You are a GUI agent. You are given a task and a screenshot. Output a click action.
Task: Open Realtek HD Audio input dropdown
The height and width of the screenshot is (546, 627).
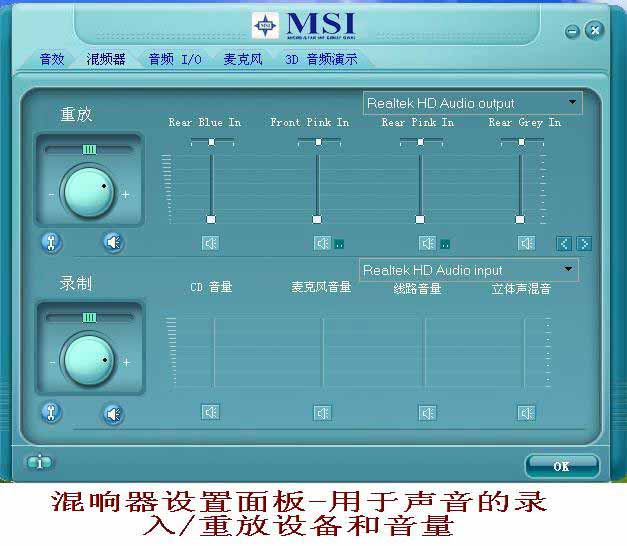(x=469, y=270)
